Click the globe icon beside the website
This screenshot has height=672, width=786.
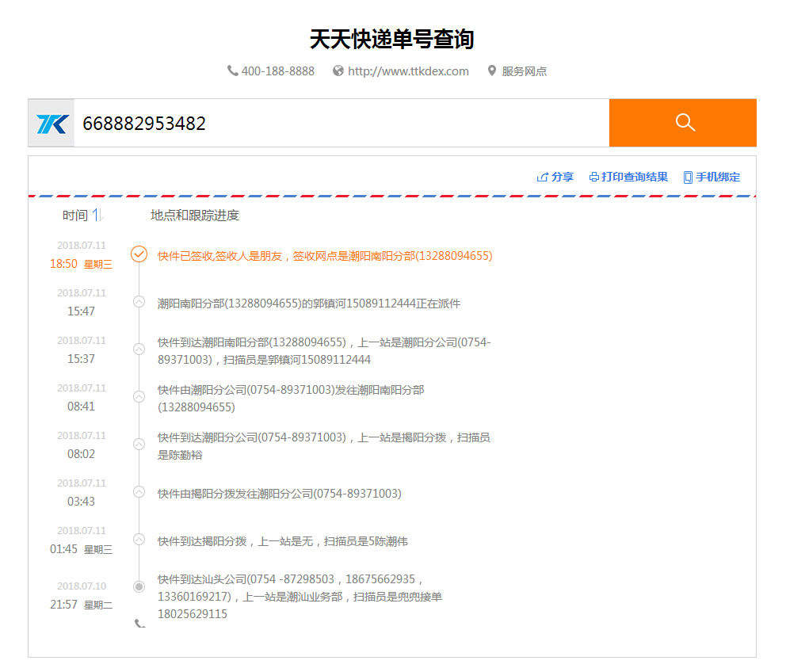click(338, 71)
